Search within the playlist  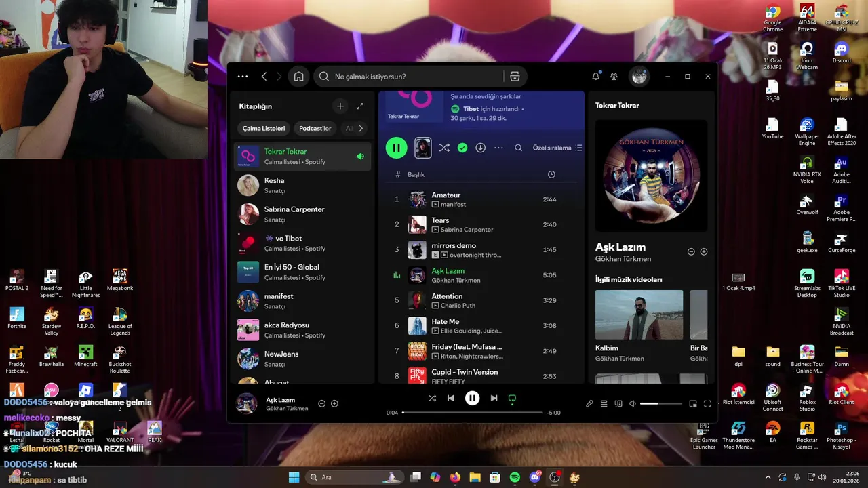518,148
